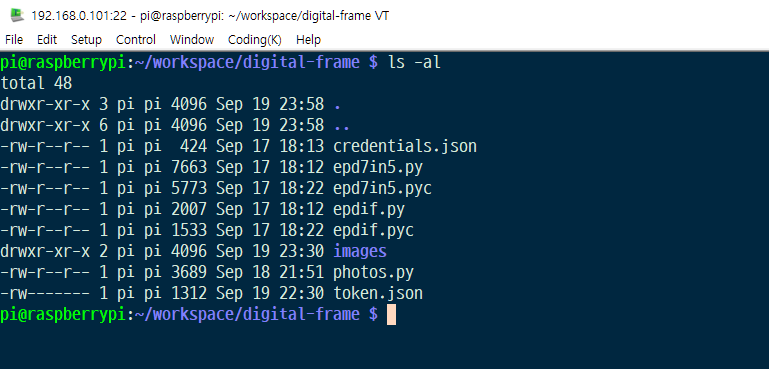Open the Coding(K) menu
This screenshot has width=769, height=369.
pos(255,40)
